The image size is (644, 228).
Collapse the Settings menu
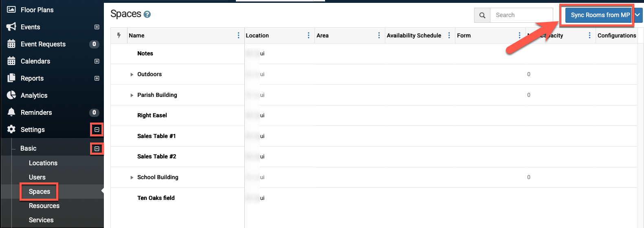pos(97,129)
